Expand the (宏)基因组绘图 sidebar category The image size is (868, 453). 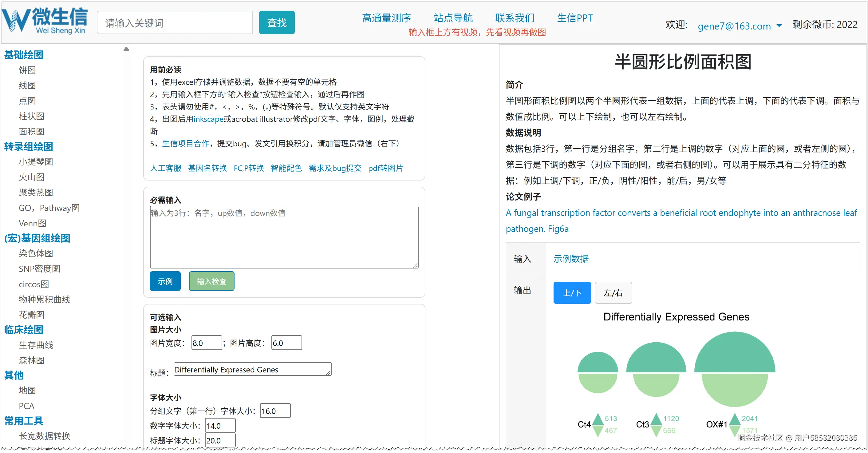pos(37,238)
